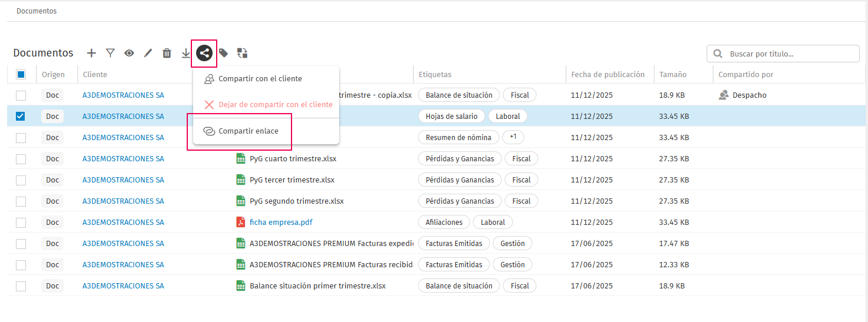Viewport: 868px width, 322px height.
Task: Check the PyG segundo trimestre row checkbox
Action: [x=21, y=201]
